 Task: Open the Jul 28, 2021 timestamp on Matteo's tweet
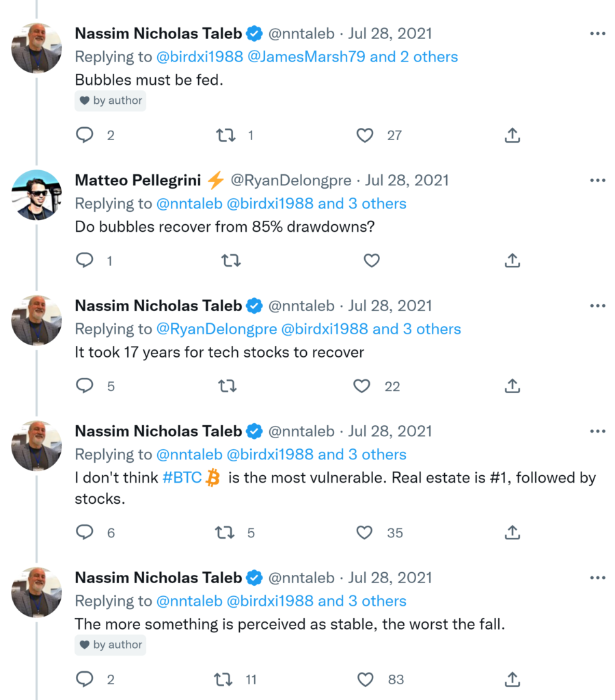(x=407, y=180)
